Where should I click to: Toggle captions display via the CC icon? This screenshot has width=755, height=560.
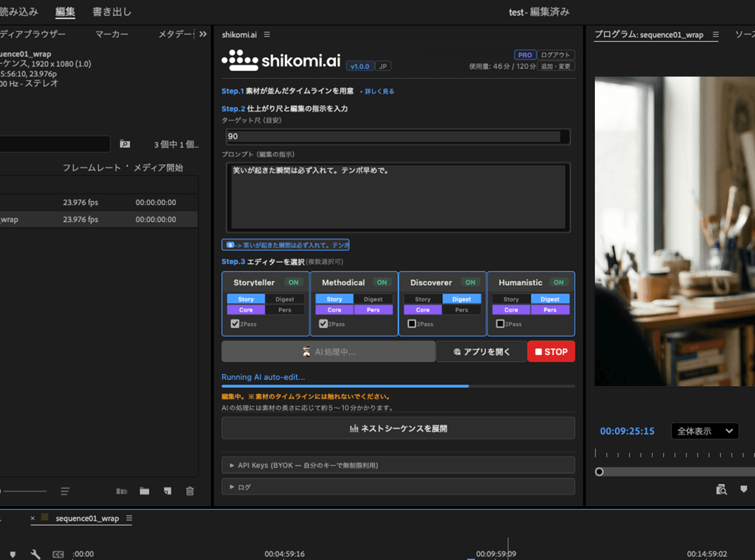[58, 554]
